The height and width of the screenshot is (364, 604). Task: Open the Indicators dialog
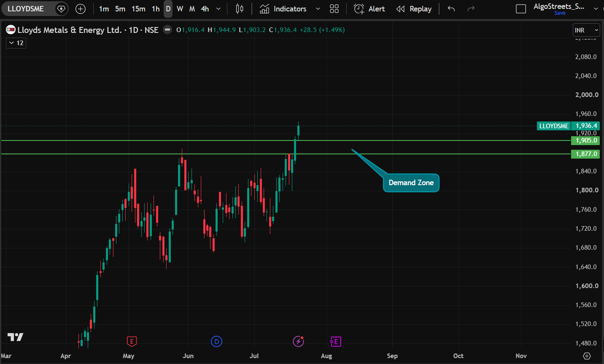(283, 9)
